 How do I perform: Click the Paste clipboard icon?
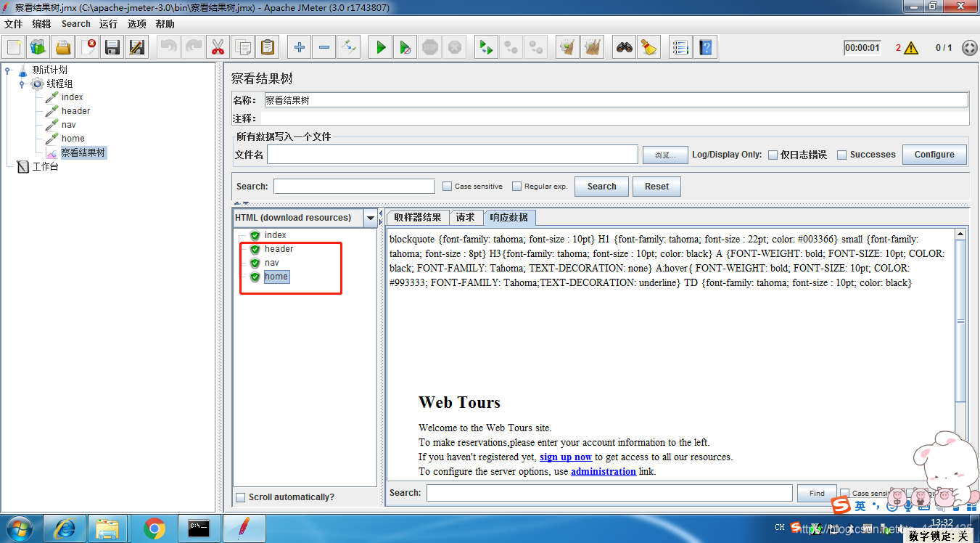pyautogui.click(x=268, y=47)
